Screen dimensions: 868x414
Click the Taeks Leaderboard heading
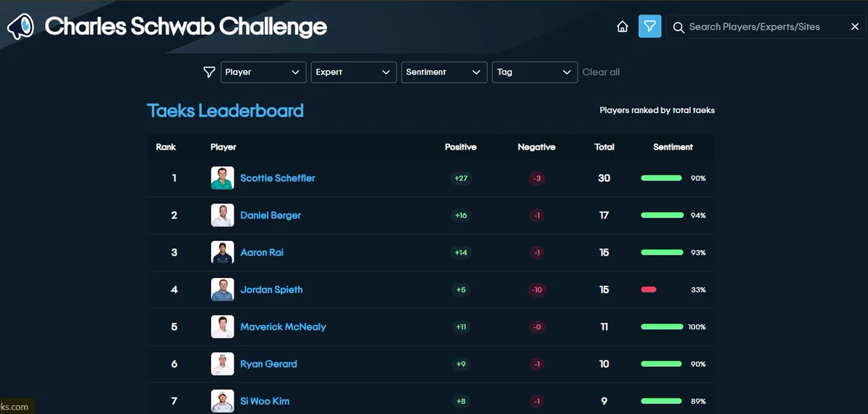(226, 111)
